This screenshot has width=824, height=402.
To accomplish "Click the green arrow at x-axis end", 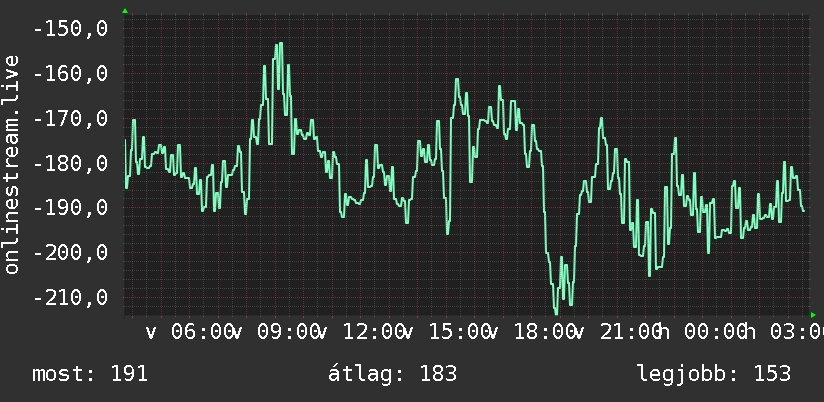I will point(813,315).
